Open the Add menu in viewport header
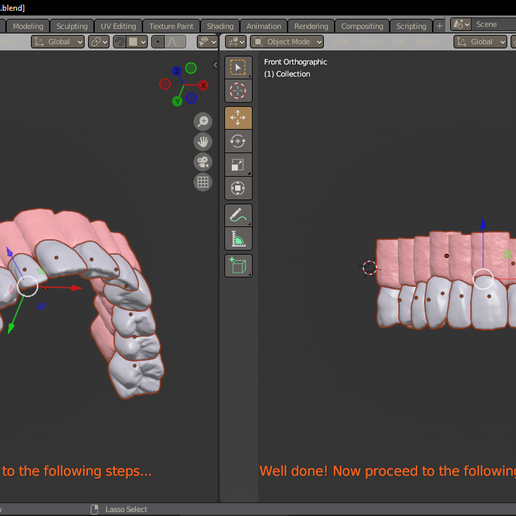Screen dimensions: 516x516 pos(398,42)
